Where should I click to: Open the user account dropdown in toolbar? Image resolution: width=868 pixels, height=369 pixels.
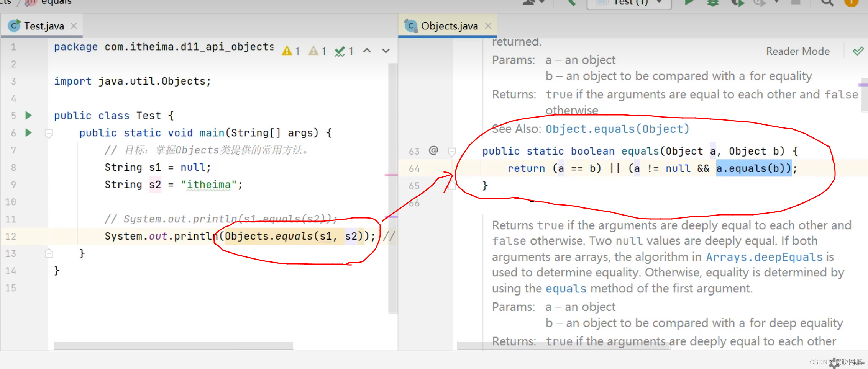pos(534,2)
